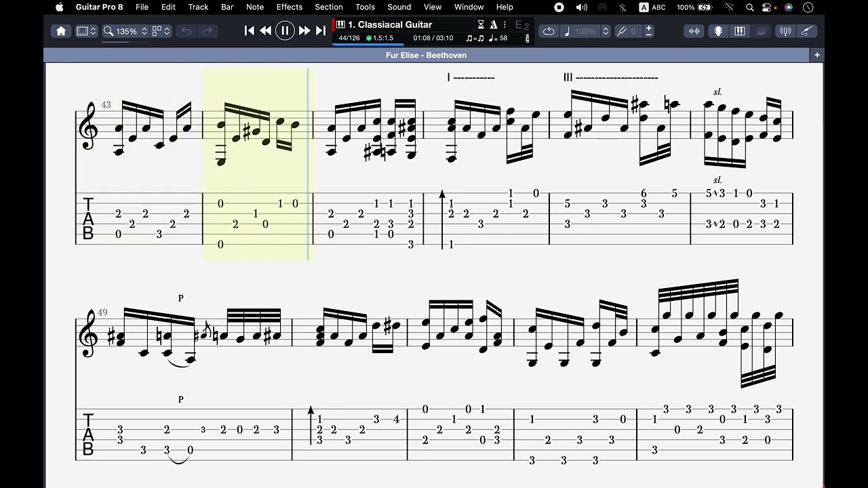868x488 pixels.
Task: Add a new tab with plus button
Action: [817, 55]
